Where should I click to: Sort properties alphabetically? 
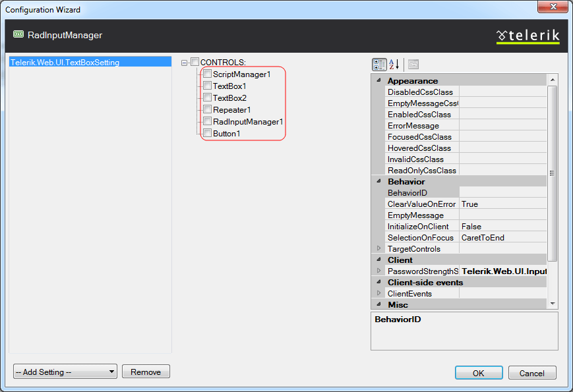coord(394,65)
